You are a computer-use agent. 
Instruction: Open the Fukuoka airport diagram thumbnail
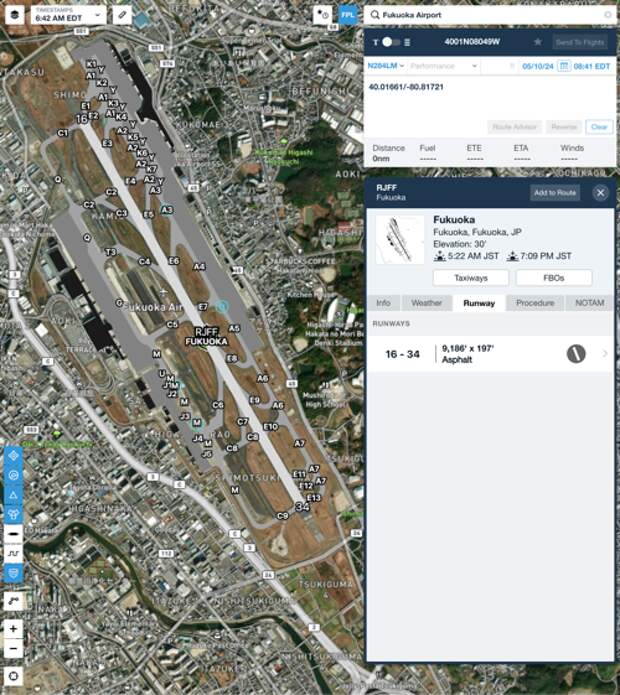[400, 240]
